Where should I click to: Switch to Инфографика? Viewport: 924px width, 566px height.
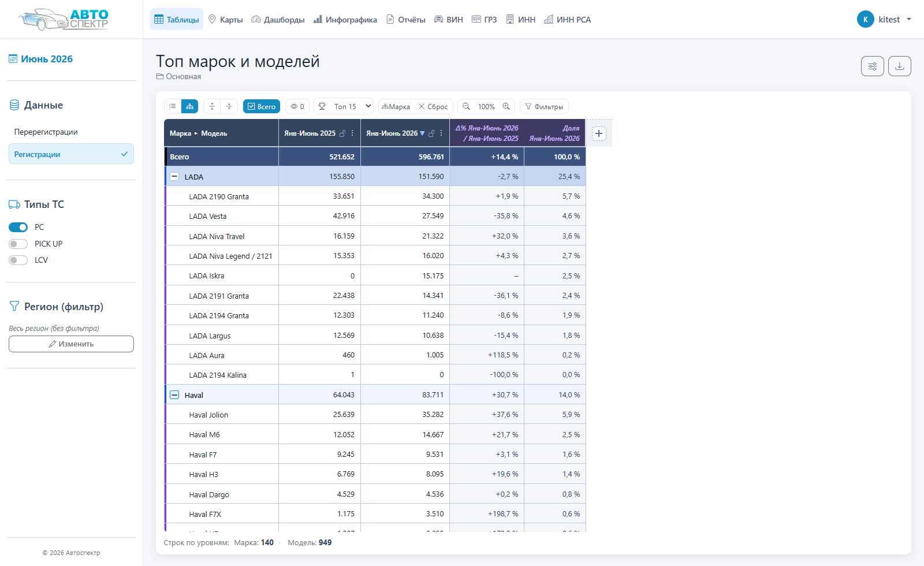pyautogui.click(x=345, y=19)
